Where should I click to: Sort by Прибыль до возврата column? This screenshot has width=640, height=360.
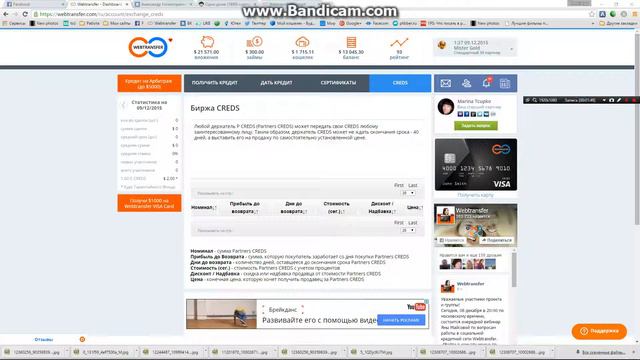245,207
